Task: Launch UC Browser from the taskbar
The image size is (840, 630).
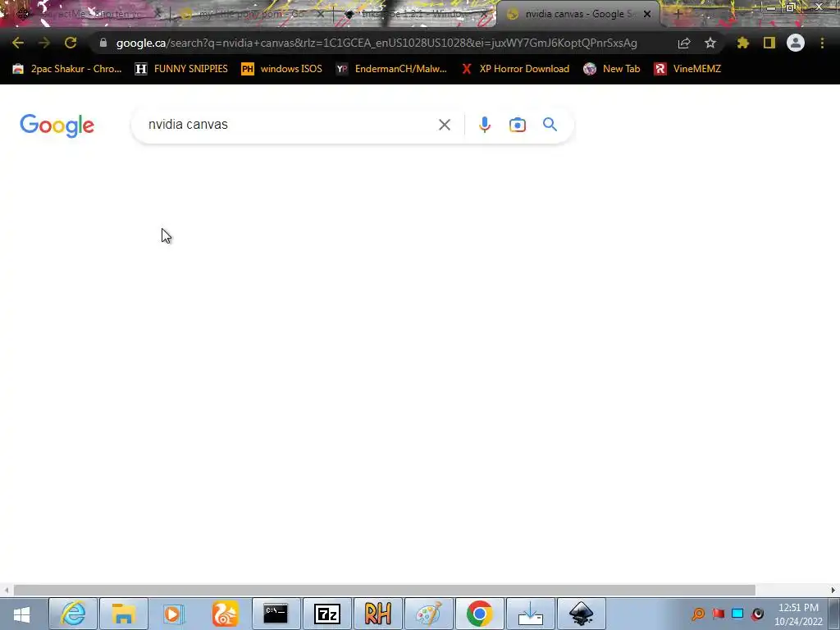Action: (225, 614)
